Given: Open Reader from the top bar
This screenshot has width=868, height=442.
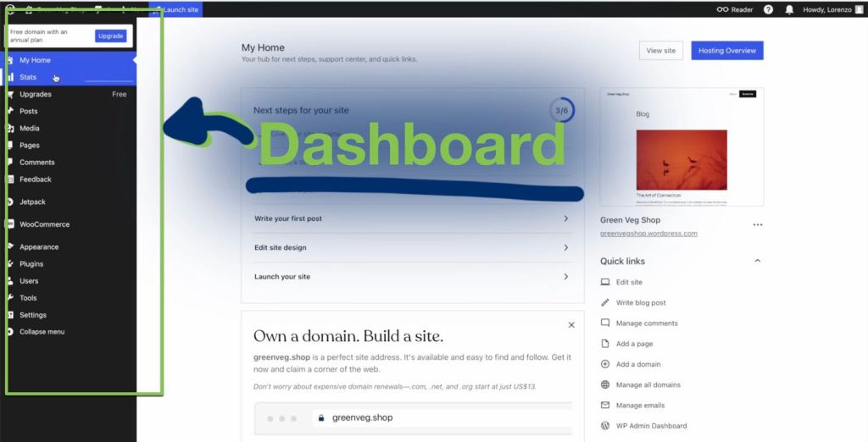Looking at the screenshot, I should 735,9.
